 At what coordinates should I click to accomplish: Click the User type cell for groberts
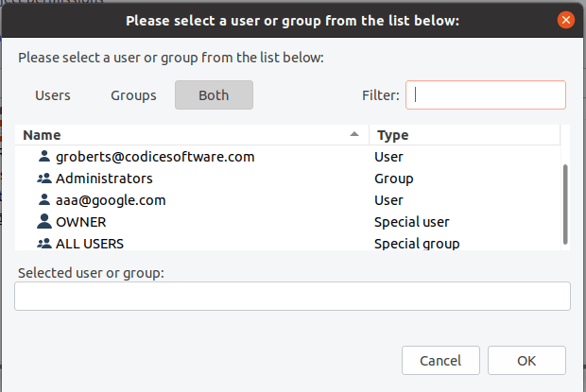(388, 157)
